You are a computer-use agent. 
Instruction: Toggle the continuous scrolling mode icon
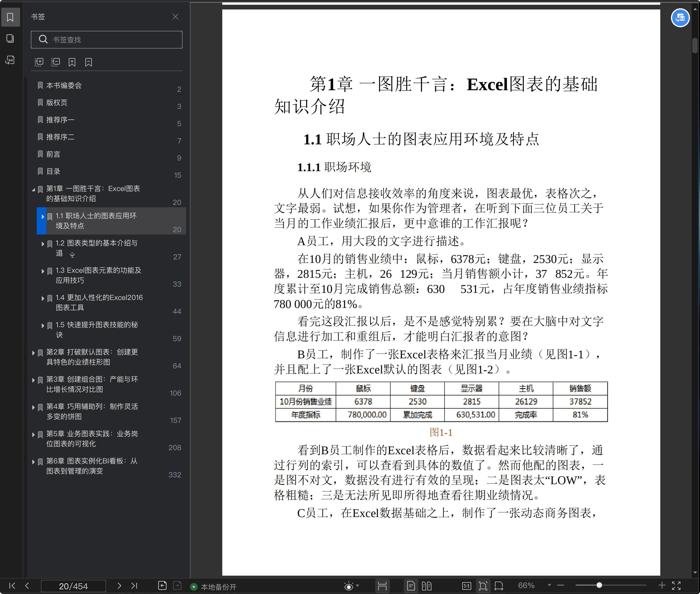tap(382, 586)
